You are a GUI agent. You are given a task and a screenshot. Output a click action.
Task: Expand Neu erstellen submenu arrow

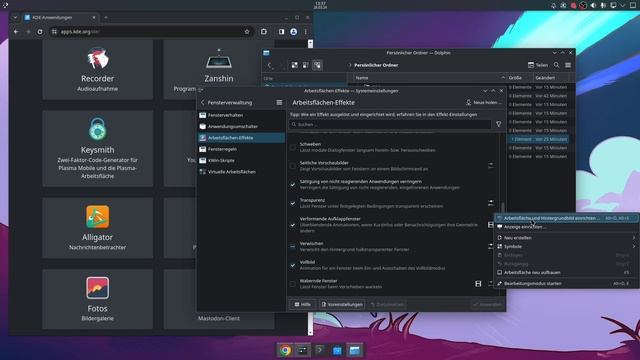point(634,238)
